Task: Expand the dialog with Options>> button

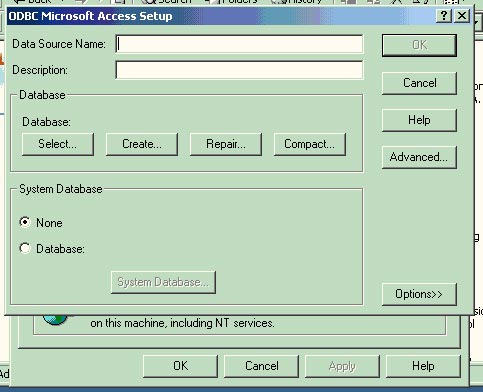Action: click(x=419, y=294)
